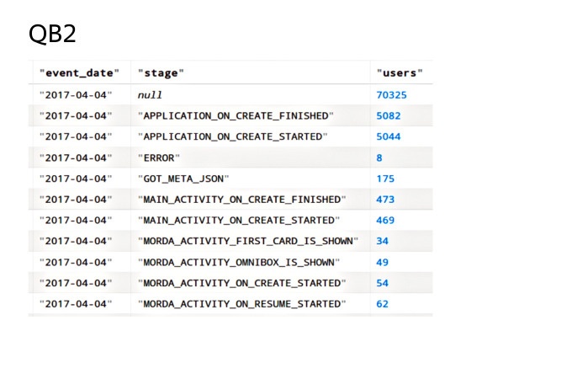Select the "GOT_META_JSON" stage cell

(x=183, y=179)
